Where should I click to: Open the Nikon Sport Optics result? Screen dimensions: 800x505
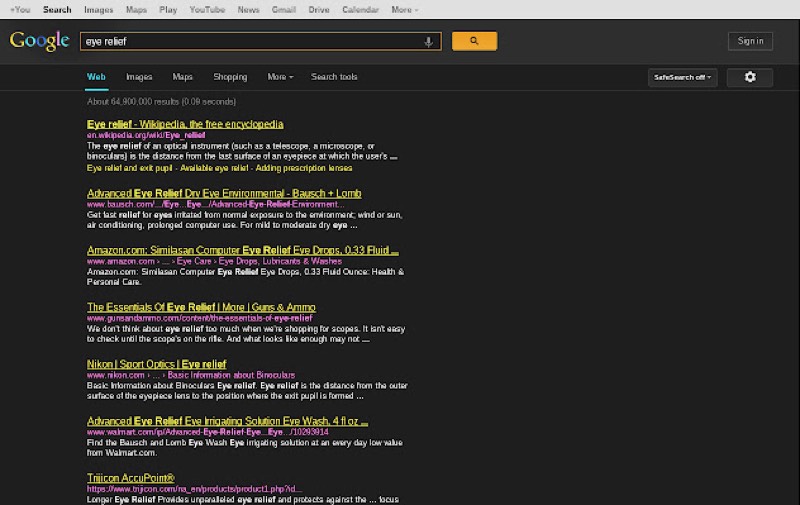click(x=157, y=364)
